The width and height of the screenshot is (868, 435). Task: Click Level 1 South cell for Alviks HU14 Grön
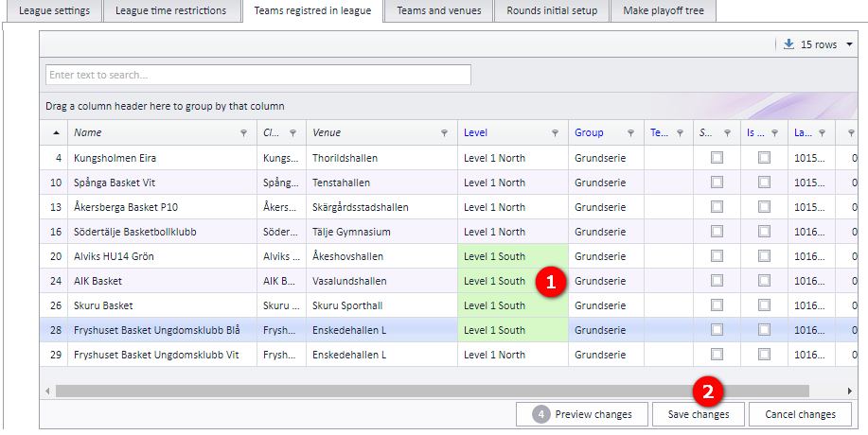point(513,256)
